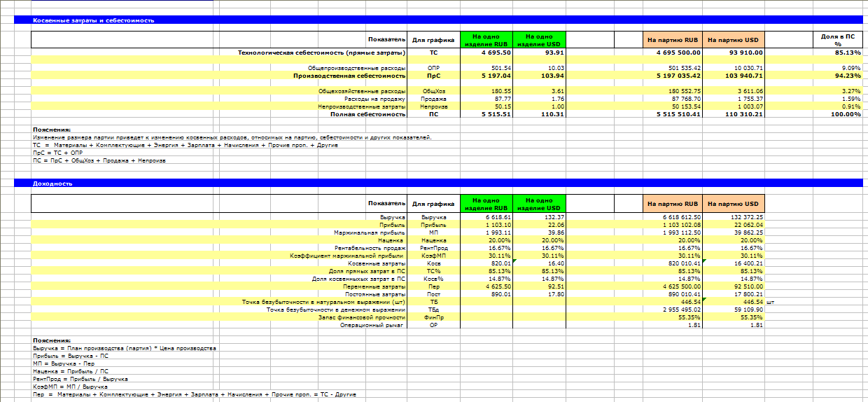Select the blue "Доходность" section header
Viewport: 868px width, 402px height.
(52, 183)
